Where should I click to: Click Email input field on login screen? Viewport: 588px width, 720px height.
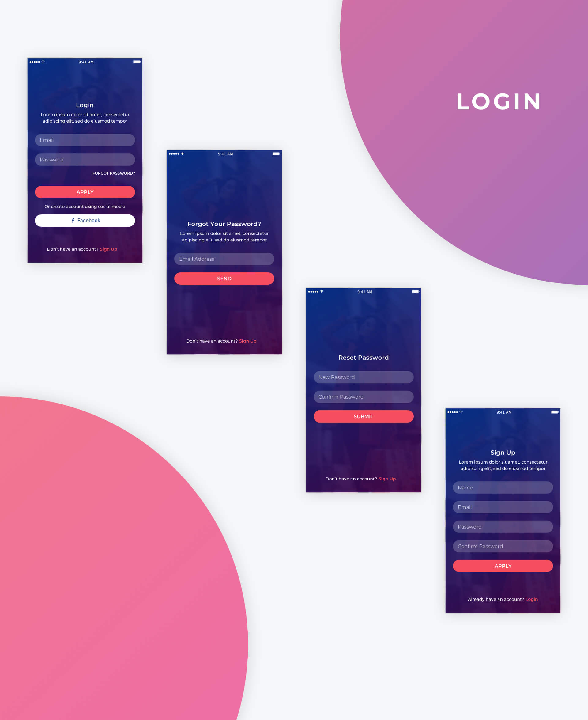(84, 140)
